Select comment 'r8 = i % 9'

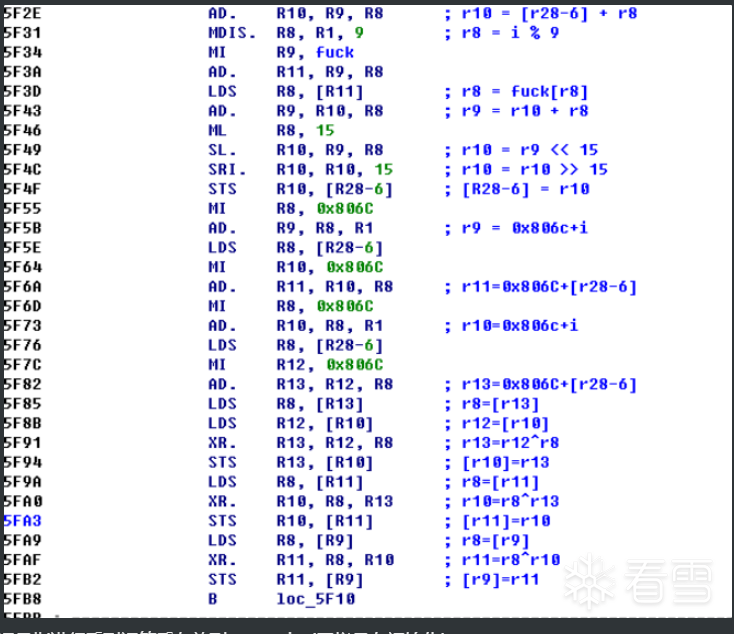pos(510,33)
